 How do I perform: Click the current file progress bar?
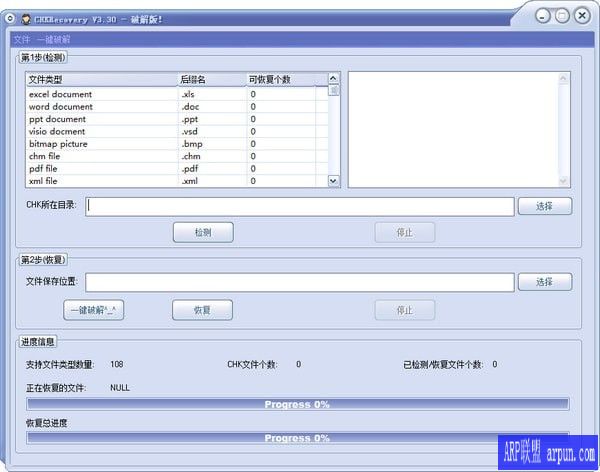298,404
